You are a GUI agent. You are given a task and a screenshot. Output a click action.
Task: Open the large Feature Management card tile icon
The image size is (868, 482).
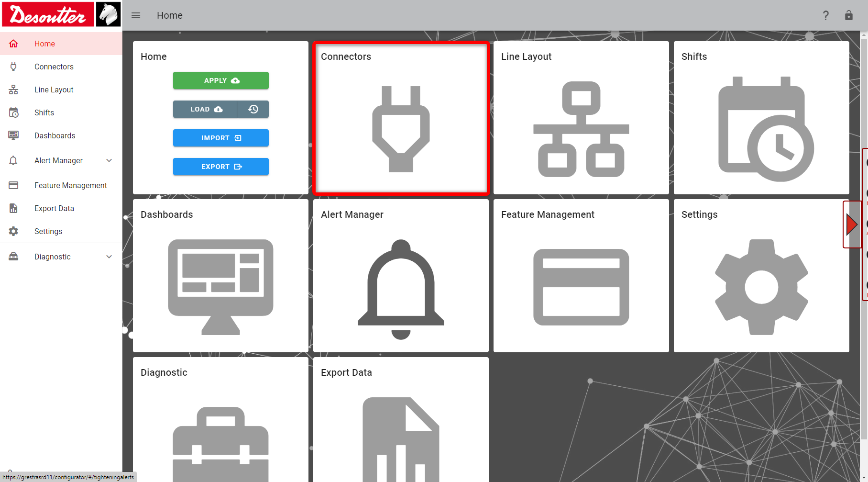tap(581, 287)
